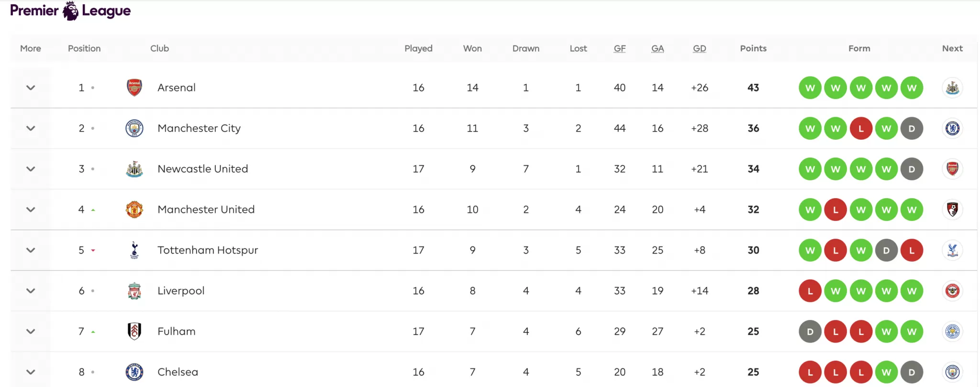This screenshot has height=387, width=980.
Task: Click Manchester City's most recent draw indicator
Action: (912, 128)
